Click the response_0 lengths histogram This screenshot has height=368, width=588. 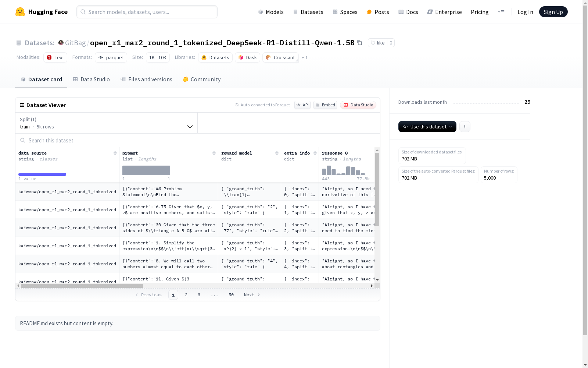point(346,170)
